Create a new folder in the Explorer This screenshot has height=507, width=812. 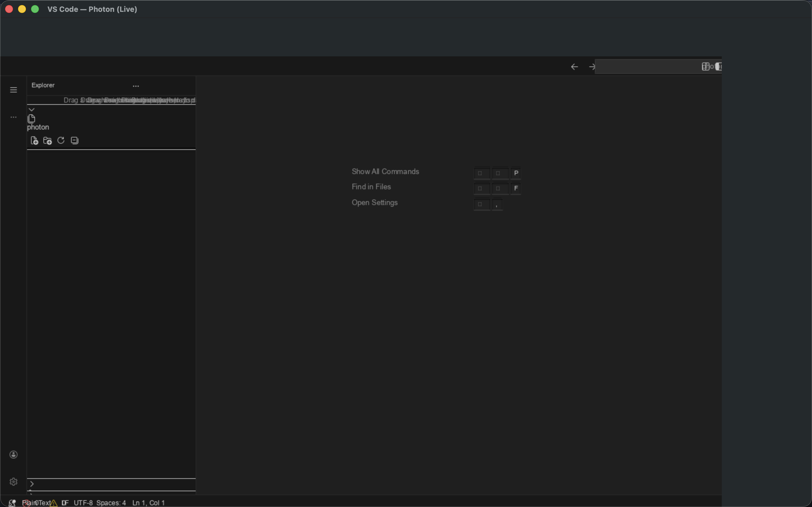[x=47, y=141]
